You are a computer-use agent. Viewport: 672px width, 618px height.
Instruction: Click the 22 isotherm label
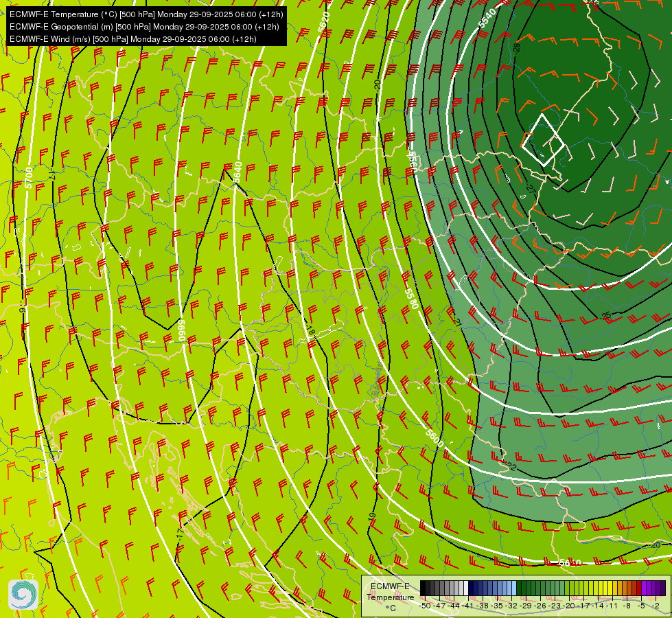pyautogui.click(x=511, y=466)
